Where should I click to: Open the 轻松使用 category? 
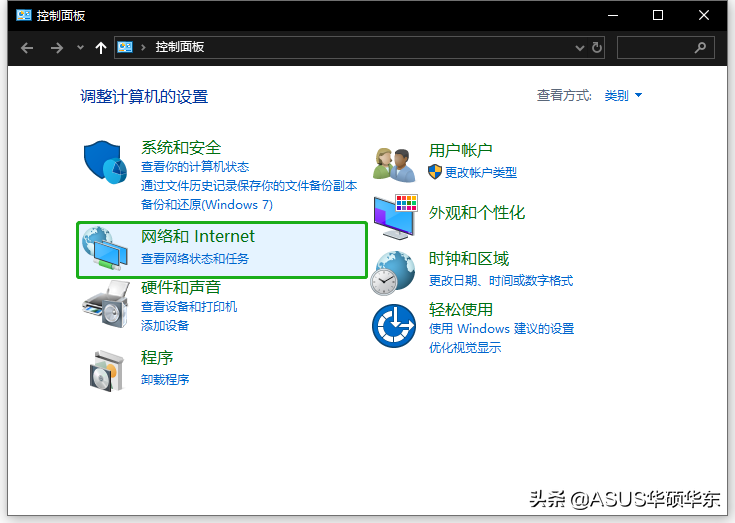pos(460,310)
